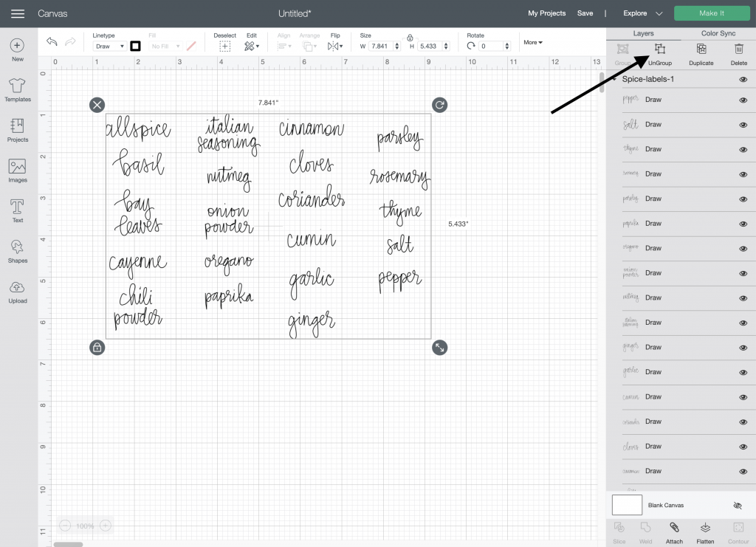756x547 pixels.
Task: Open the Explore machine dropdown
Action: click(643, 13)
